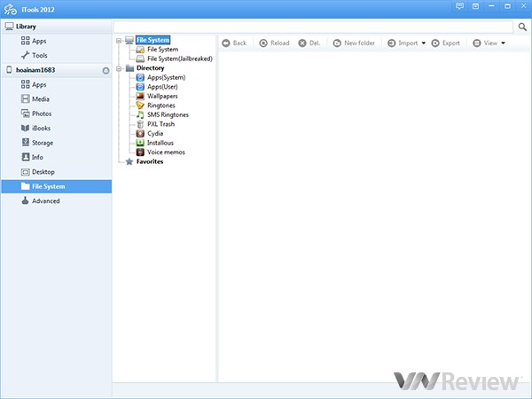Screen dimensions: 532x399
Task: Click the Import button
Action: [403, 43]
